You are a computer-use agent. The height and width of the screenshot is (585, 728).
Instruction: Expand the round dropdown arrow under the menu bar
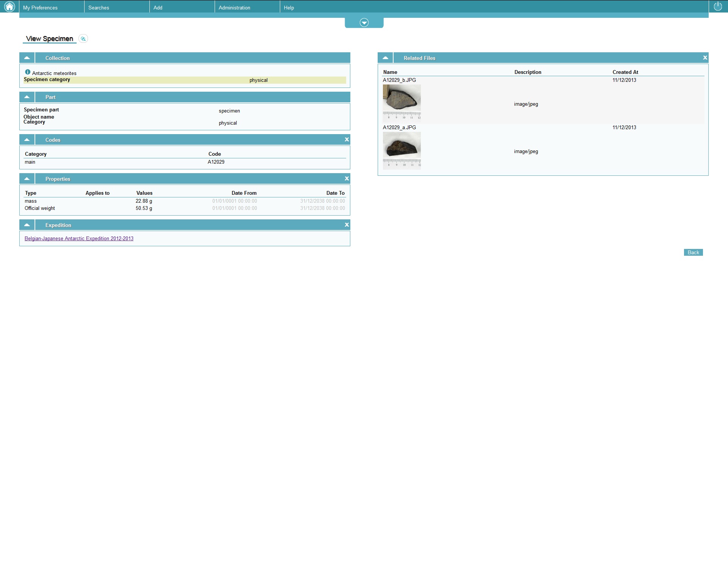(x=364, y=23)
